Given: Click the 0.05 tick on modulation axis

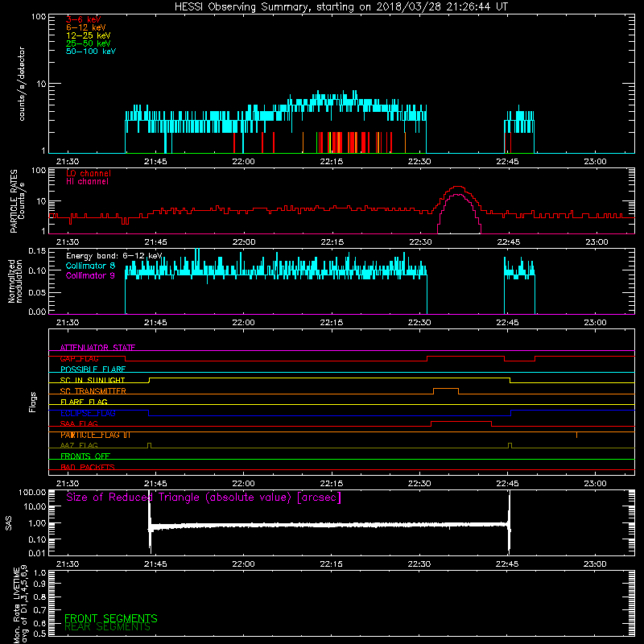Looking at the screenshot, I should pyautogui.click(x=37, y=292).
